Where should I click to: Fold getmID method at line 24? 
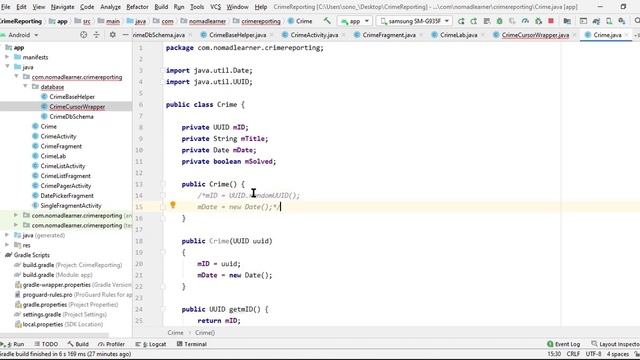point(163,309)
